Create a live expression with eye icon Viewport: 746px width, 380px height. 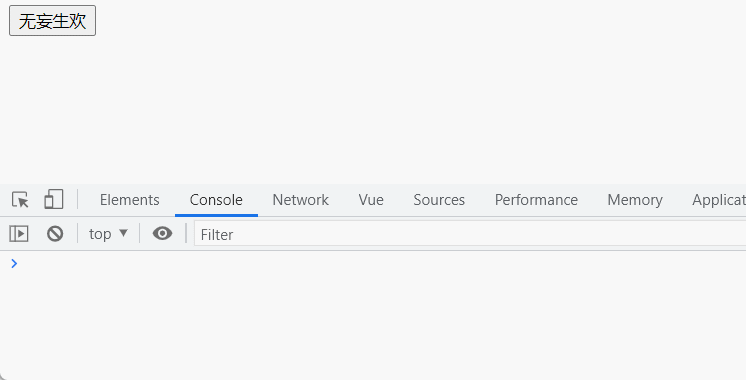pyautogui.click(x=162, y=234)
